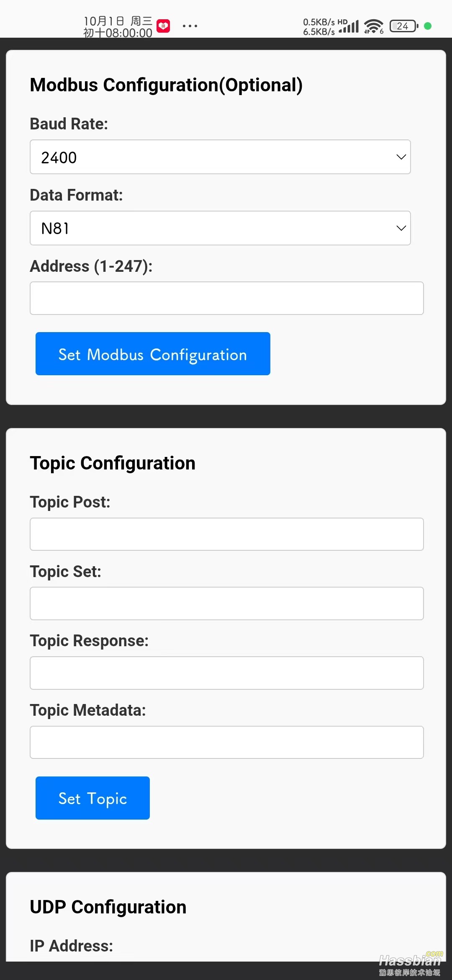Select the Topic Set input box
The image size is (452, 980).
tap(226, 603)
